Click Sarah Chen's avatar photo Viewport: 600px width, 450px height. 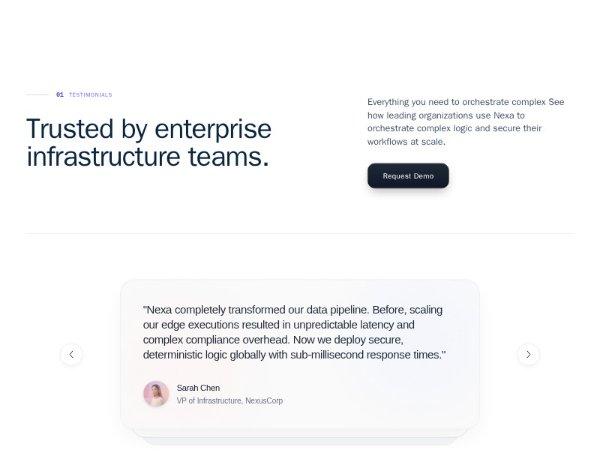click(156, 394)
